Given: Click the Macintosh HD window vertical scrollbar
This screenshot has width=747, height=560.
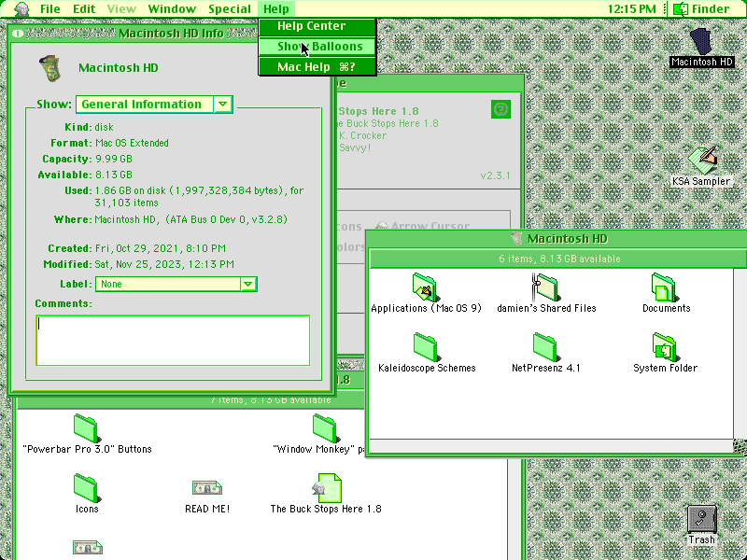Looking at the screenshot, I should point(740,353).
